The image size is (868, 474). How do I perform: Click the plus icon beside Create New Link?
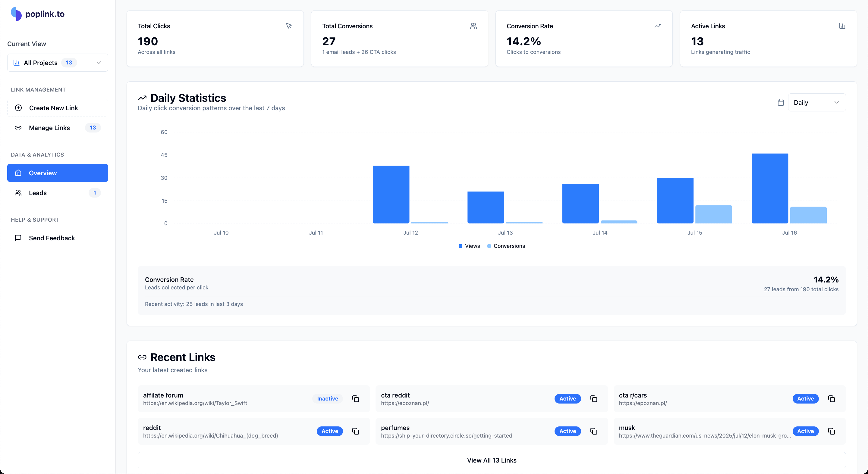click(18, 108)
